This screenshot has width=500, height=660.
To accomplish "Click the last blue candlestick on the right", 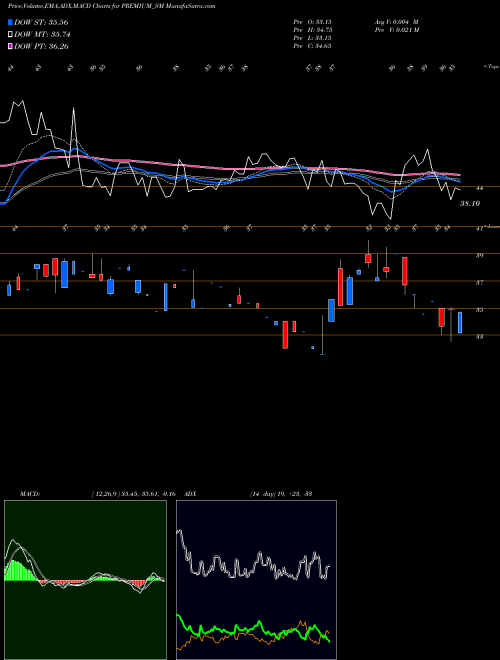I will (460, 322).
